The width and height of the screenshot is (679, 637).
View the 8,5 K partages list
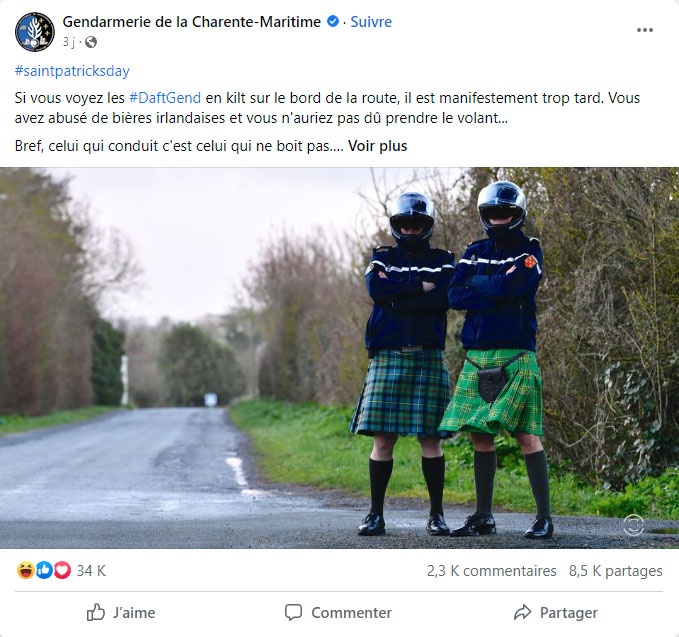tap(615, 571)
